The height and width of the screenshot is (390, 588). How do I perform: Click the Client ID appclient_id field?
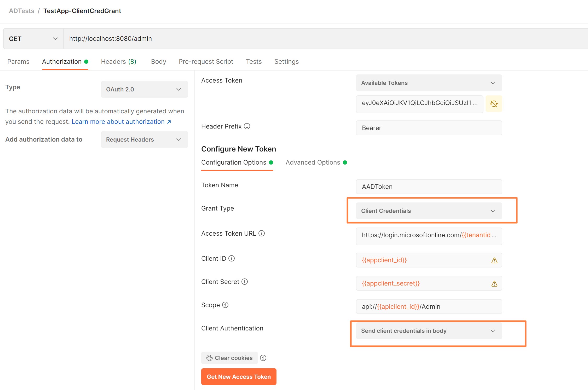(429, 260)
